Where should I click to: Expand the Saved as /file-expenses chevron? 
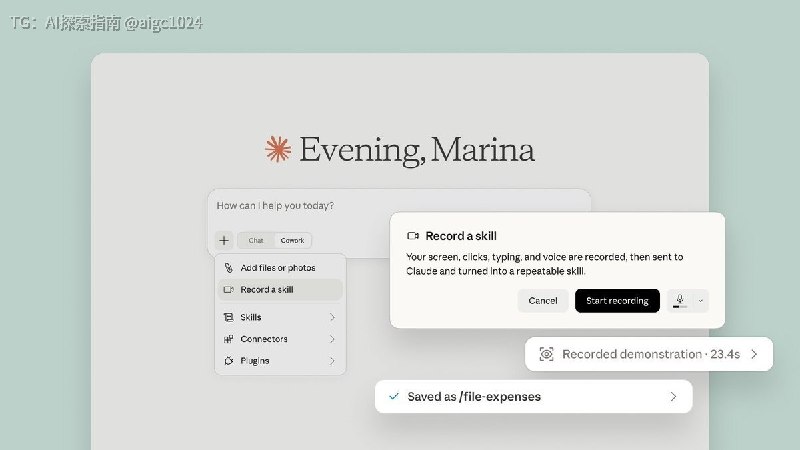673,396
